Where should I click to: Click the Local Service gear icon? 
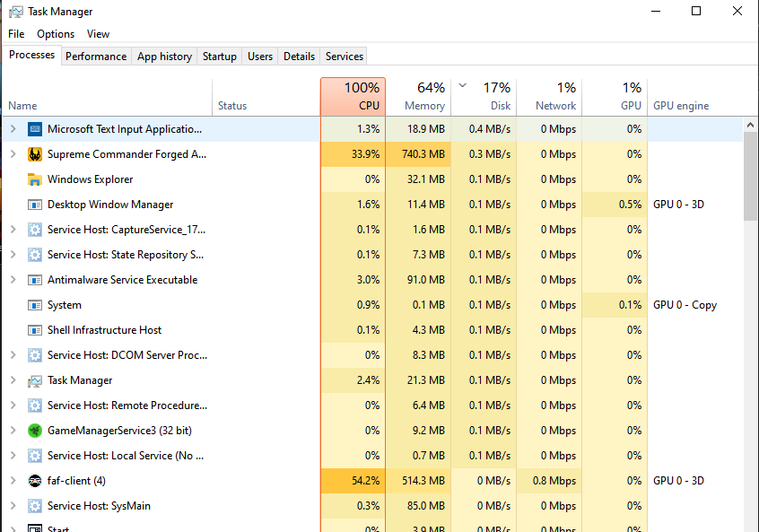pos(35,456)
